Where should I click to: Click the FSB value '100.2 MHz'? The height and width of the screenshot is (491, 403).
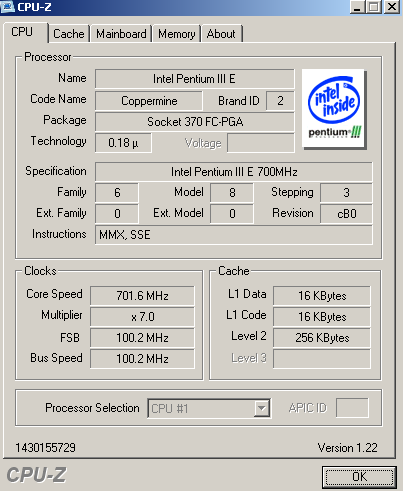(x=142, y=338)
